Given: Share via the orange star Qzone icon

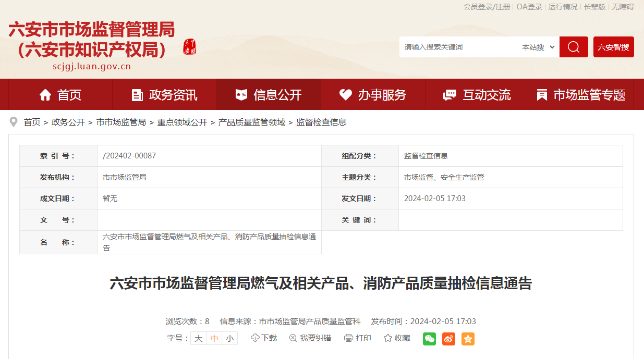Looking at the screenshot, I should pos(468,339).
